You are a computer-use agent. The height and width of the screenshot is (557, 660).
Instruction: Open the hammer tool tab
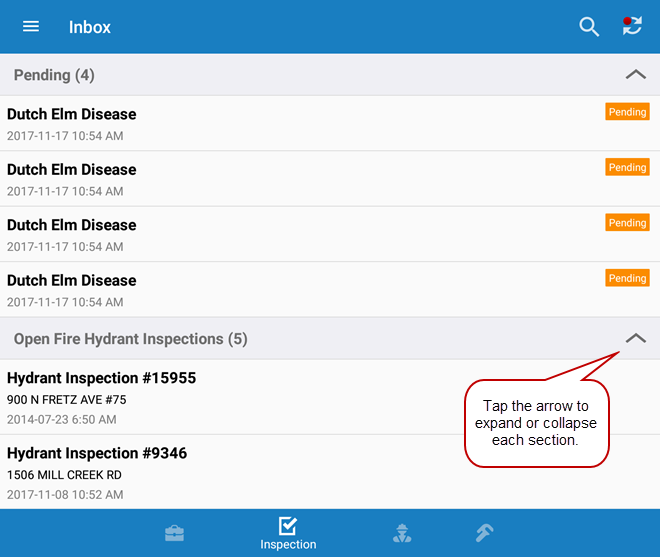[485, 533]
